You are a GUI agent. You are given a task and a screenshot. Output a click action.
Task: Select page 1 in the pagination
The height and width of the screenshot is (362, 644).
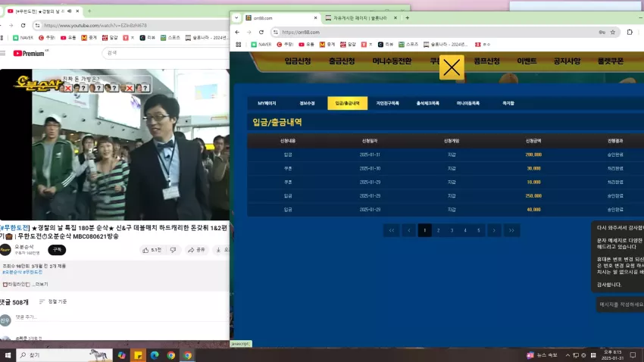[x=425, y=230]
